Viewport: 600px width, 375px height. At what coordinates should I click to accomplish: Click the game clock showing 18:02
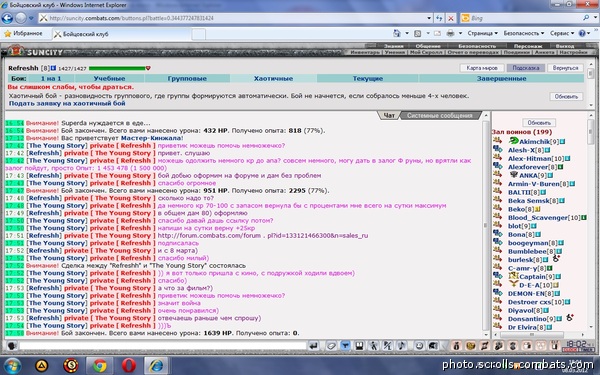point(576,344)
